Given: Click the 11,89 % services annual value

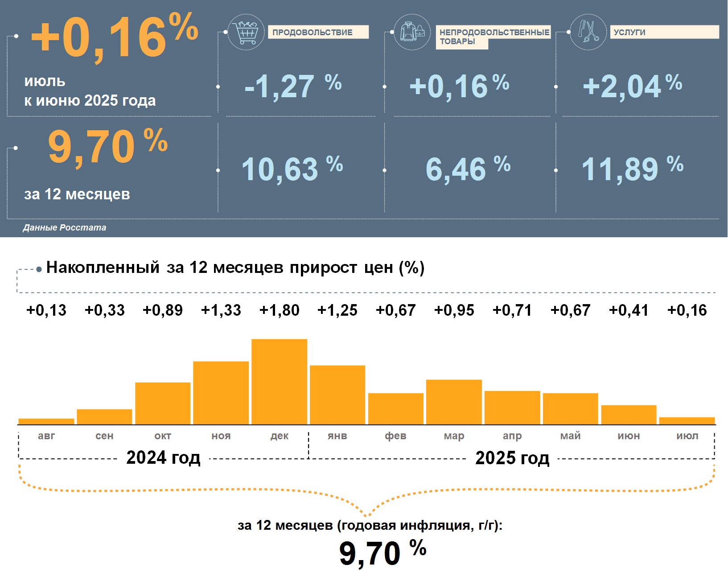Looking at the screenshot, I should coord(632,169).
